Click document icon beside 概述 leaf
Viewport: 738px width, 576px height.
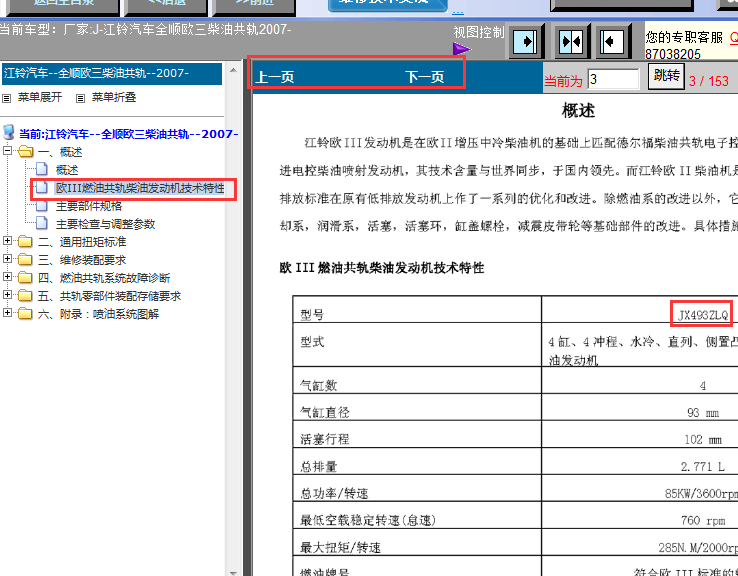click(42, 169)
